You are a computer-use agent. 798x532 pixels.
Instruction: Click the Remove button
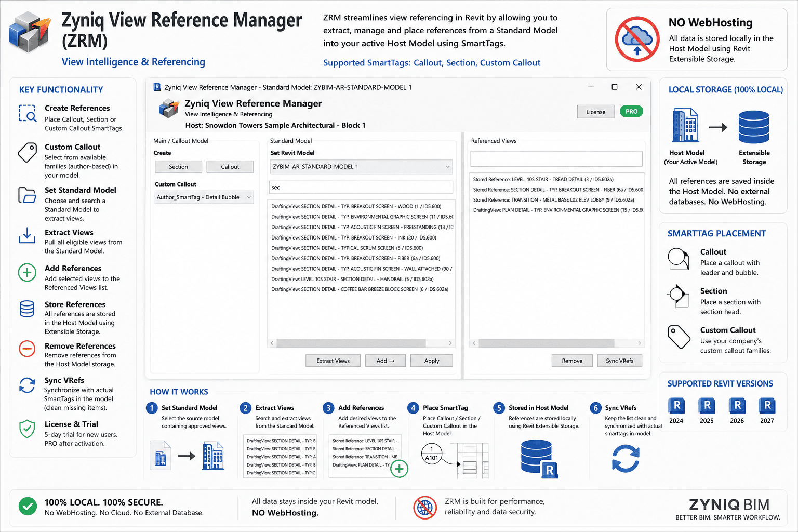tap(572, 361)
